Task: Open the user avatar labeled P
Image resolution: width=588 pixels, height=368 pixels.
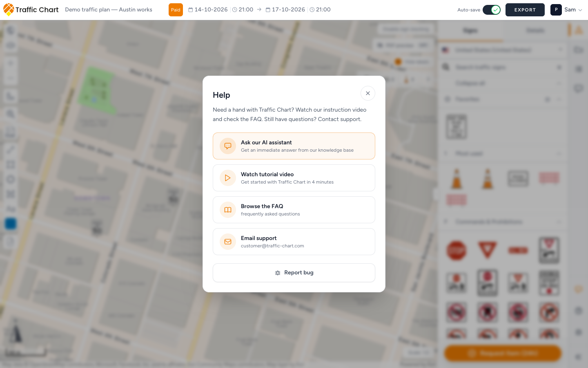Action: click(x=556, y=10)
